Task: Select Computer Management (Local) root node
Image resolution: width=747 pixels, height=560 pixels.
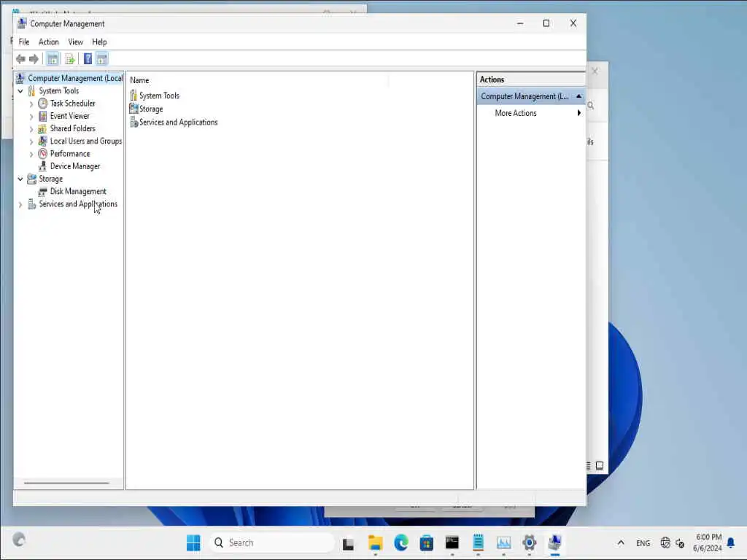Action: 75,78
